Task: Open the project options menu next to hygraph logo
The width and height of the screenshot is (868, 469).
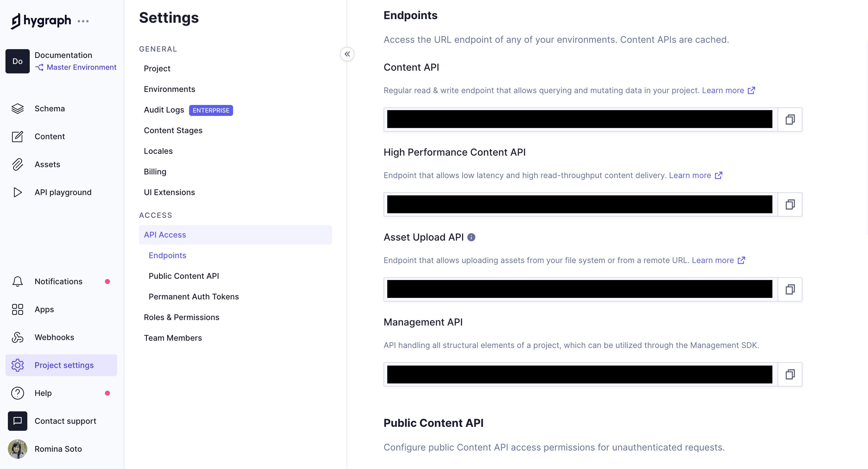Action: [83, 21]
